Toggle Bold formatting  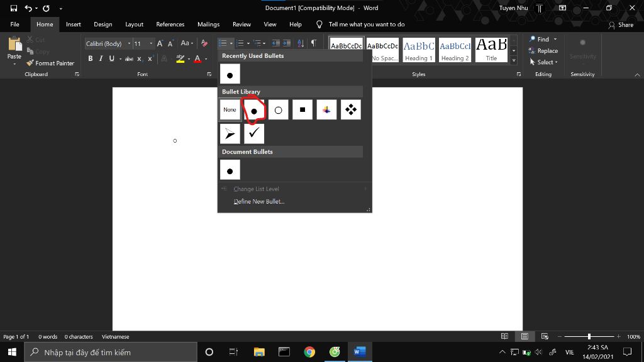[91, 58]
